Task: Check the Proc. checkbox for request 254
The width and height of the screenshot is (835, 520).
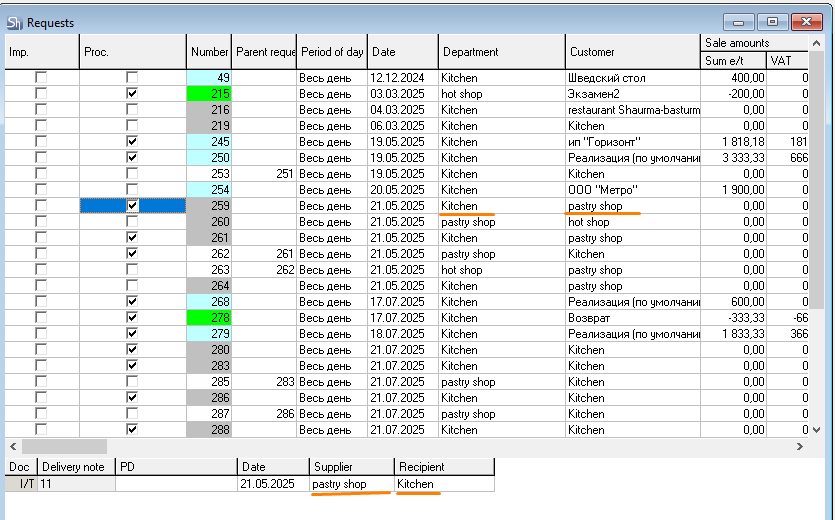Action: (132, 190)
